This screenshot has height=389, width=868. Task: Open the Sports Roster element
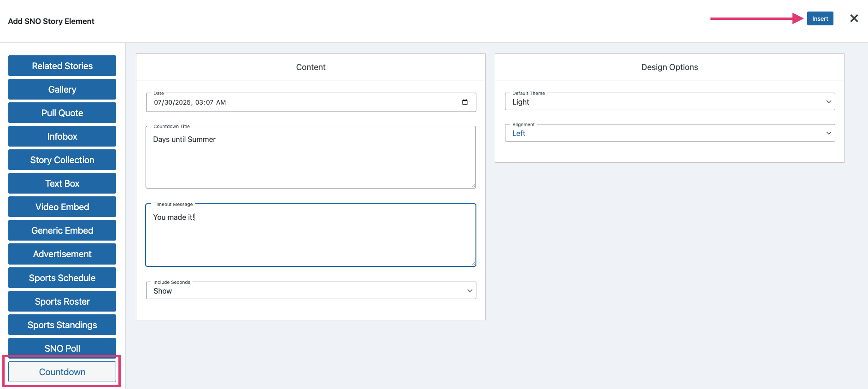[62, 301]
